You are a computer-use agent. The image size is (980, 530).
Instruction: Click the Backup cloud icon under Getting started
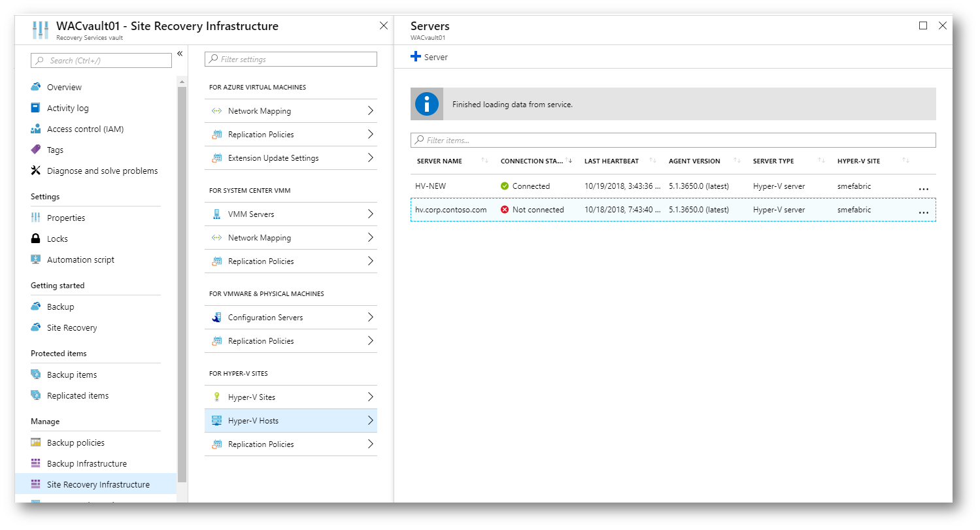click(x=36, y=306)
